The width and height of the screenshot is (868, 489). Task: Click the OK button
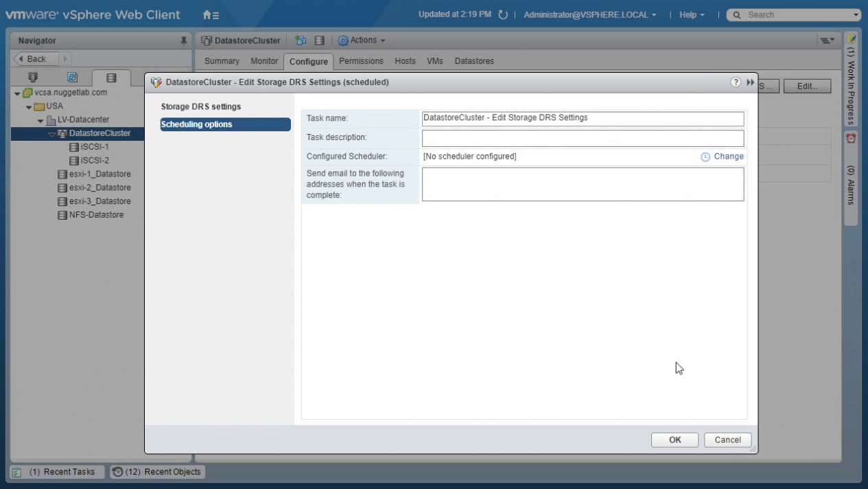[x=675, y=440]
